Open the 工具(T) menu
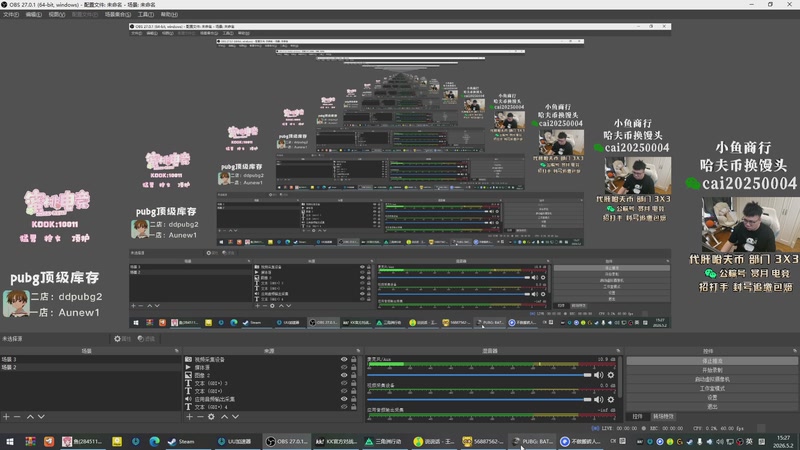 coord(145,15)
